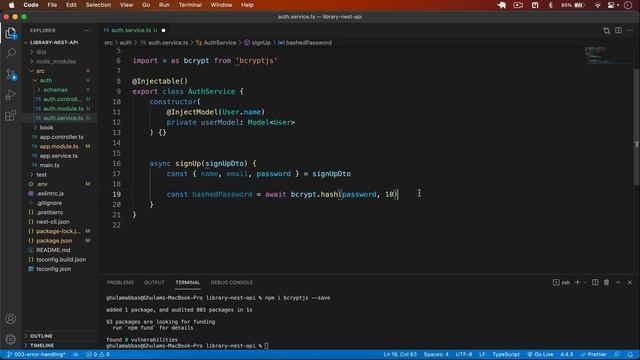
Task: Open the Search view in activity bar
Action: coord(11,53)
